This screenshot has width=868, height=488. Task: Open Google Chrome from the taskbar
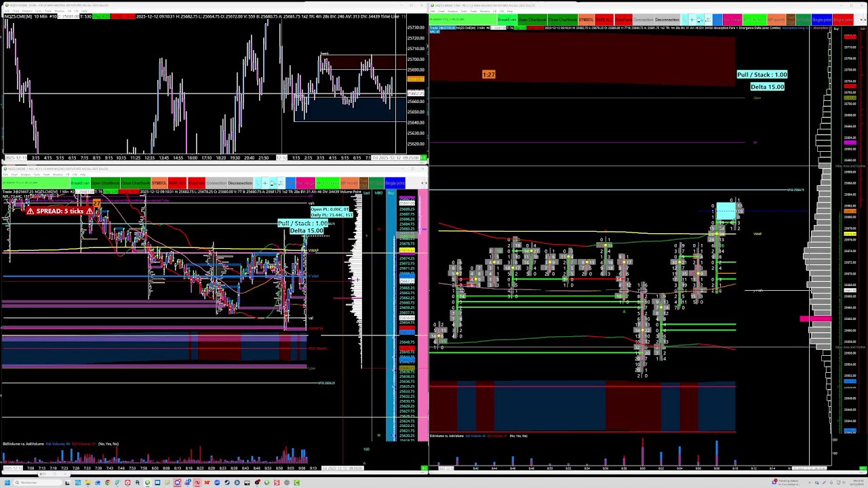pyautogui.click(x=107, y=483)
